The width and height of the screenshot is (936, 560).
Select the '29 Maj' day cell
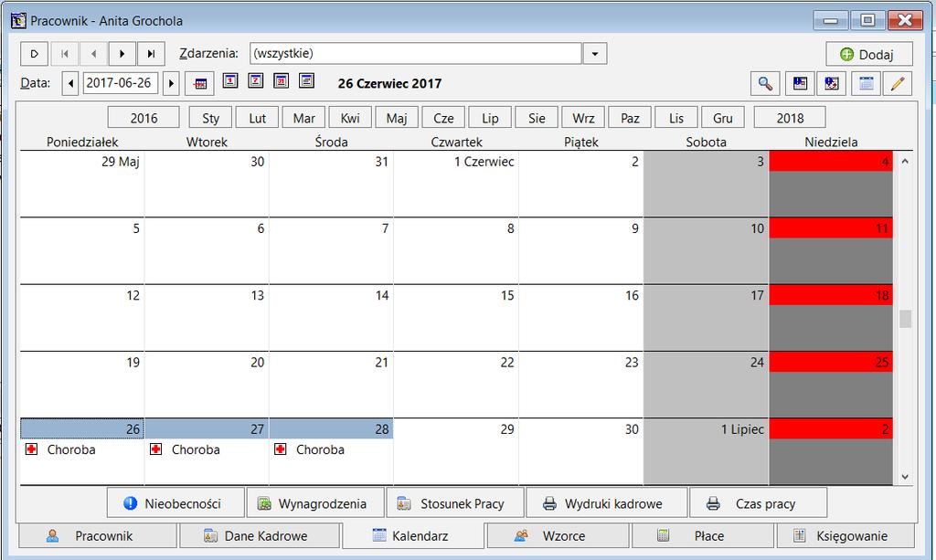82,184
